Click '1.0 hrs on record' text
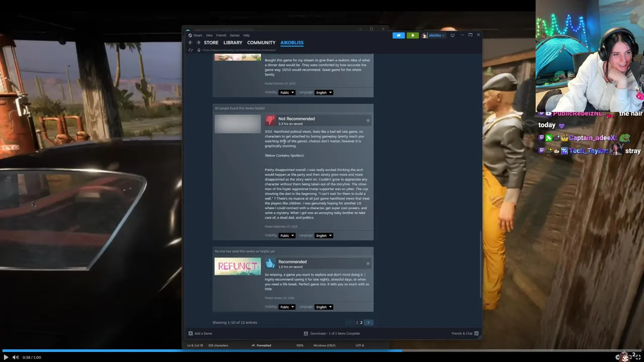Screen dimensions: 644x362 point(290,267)
